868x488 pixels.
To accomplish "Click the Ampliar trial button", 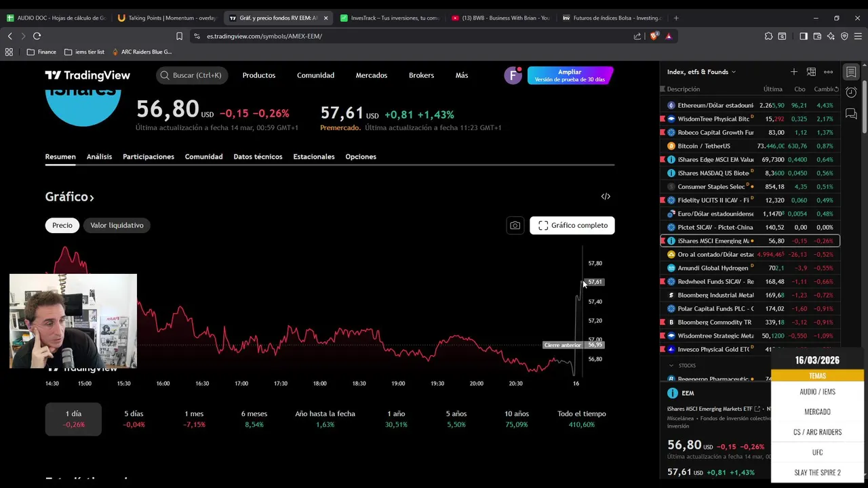I will coord(570,75).
